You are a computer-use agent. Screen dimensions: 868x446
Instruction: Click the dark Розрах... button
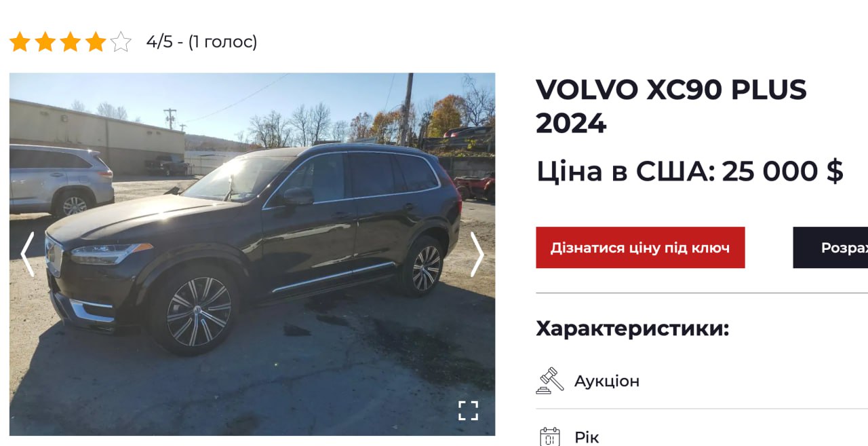(x=831, y=248)
